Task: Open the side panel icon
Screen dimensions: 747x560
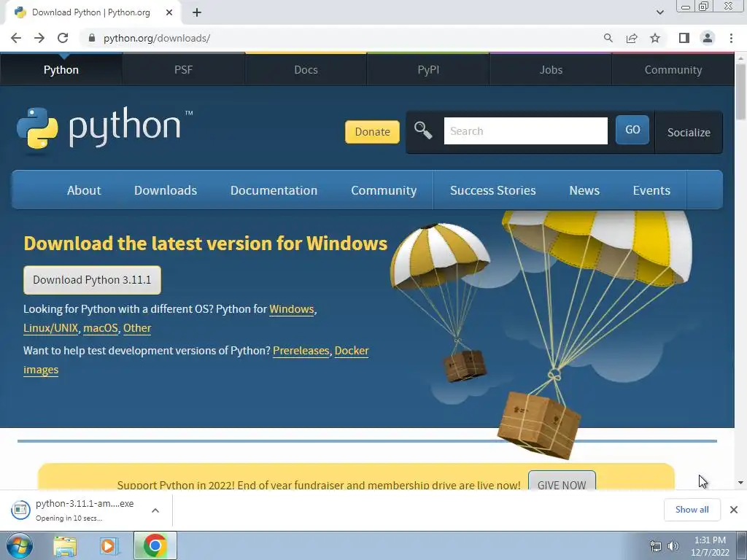Action: (684, 38)
